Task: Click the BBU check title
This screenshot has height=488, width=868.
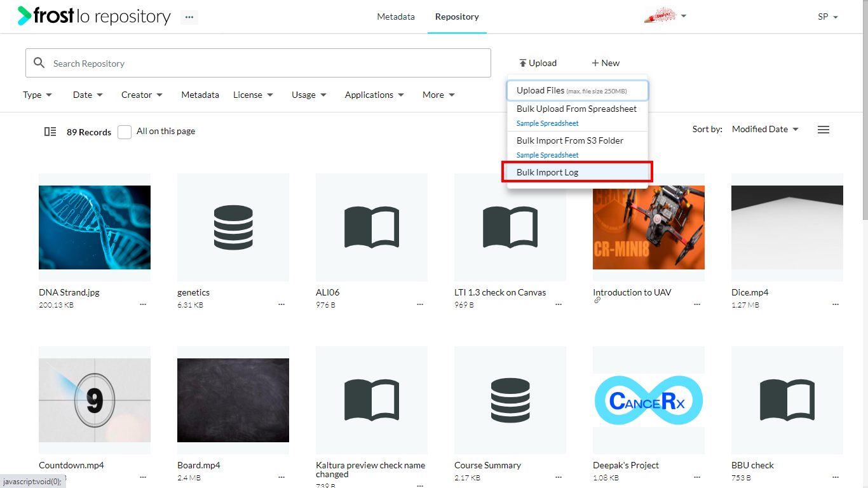Action: point(752,465)
